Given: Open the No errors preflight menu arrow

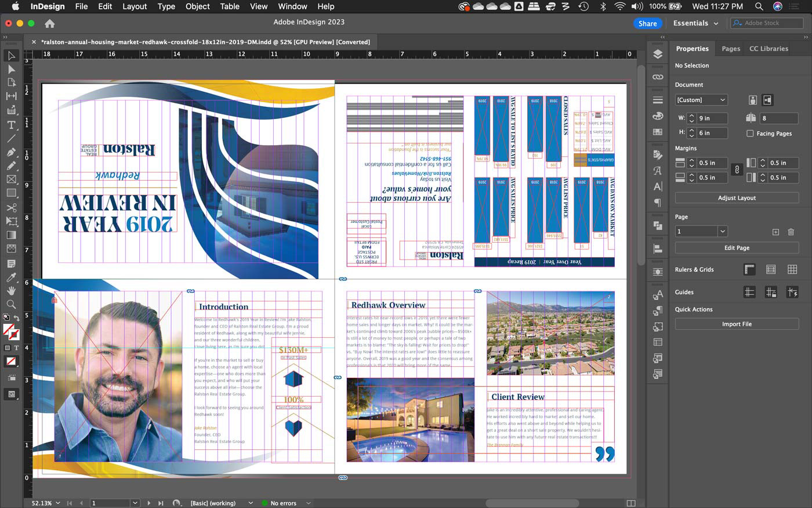Looking at the screenshot, I should [x=309, y=503].
